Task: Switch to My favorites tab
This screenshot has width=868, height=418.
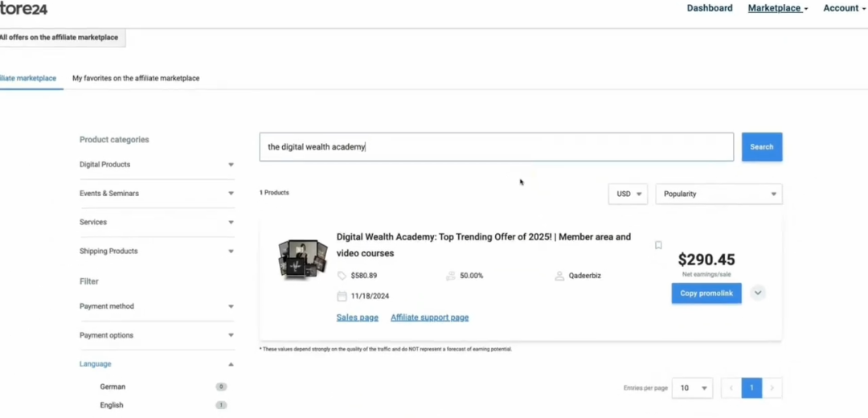Action: (x=136, y=79)
